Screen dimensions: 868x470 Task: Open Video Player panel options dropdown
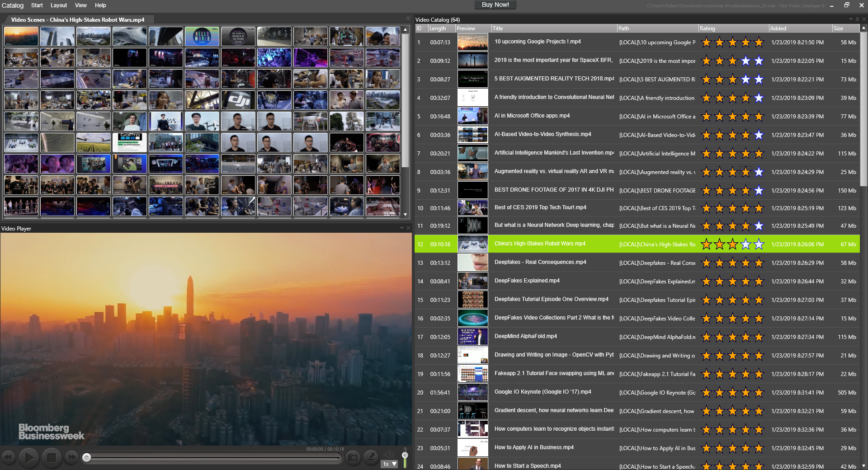[402, 228]
